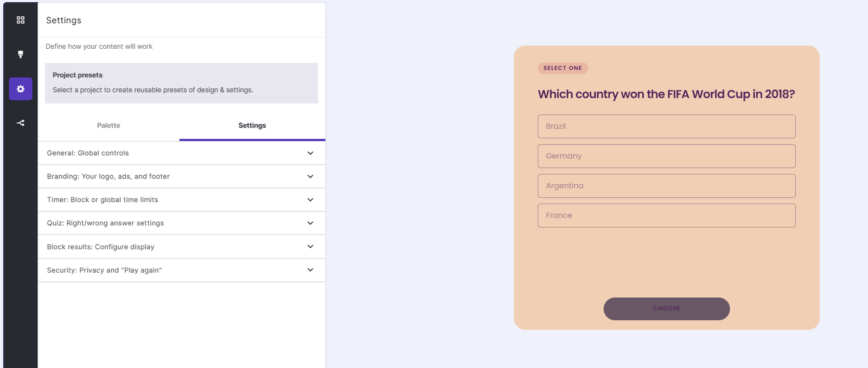Image resolution: width=868 pixels, height=368 pixels.
Task: Select the Settings tab
Action: point(252,125)
